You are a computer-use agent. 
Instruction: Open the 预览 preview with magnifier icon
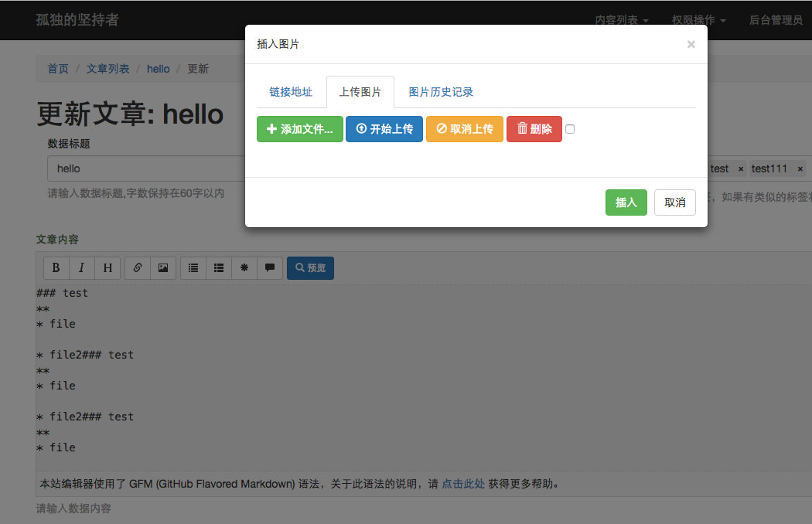point(309,267)
